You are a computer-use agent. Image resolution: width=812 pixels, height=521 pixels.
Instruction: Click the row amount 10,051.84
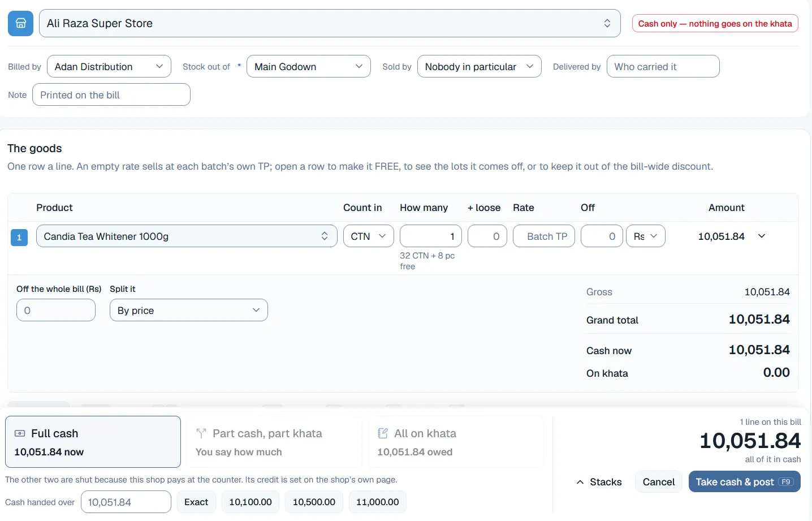click(x=722, y=236)
